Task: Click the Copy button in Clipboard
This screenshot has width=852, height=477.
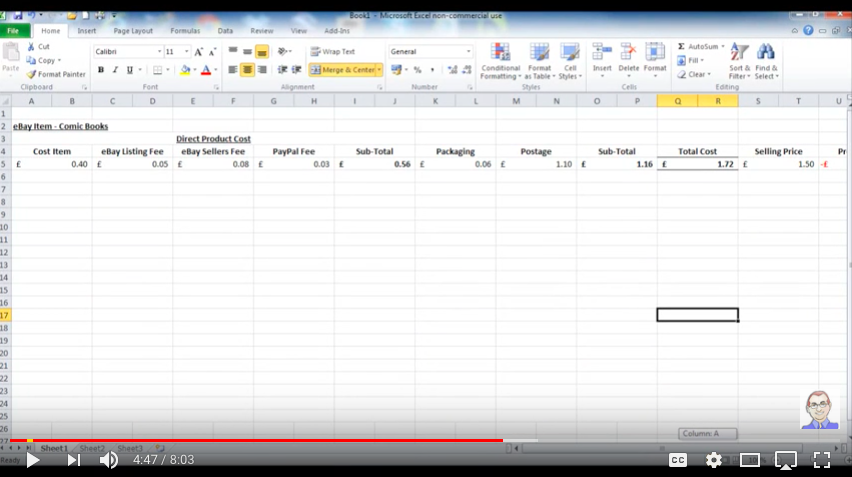Action: click(x=43, y=60)
